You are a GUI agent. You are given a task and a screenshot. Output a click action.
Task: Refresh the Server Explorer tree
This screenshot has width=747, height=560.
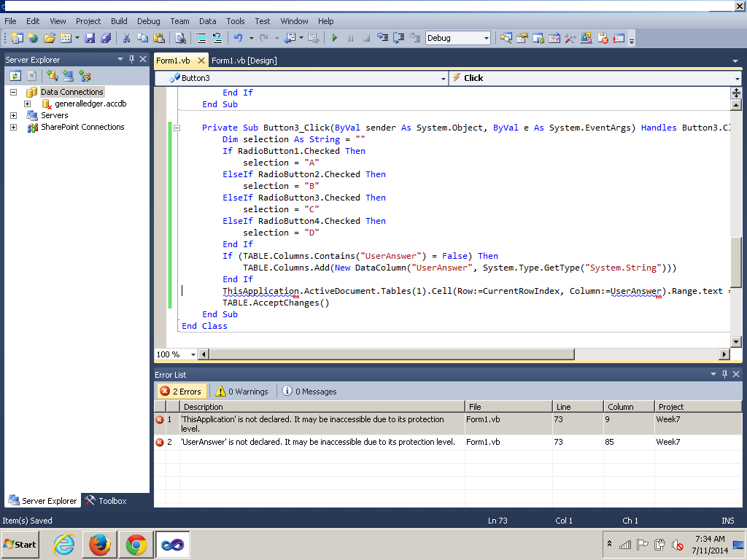pos(15,75)
